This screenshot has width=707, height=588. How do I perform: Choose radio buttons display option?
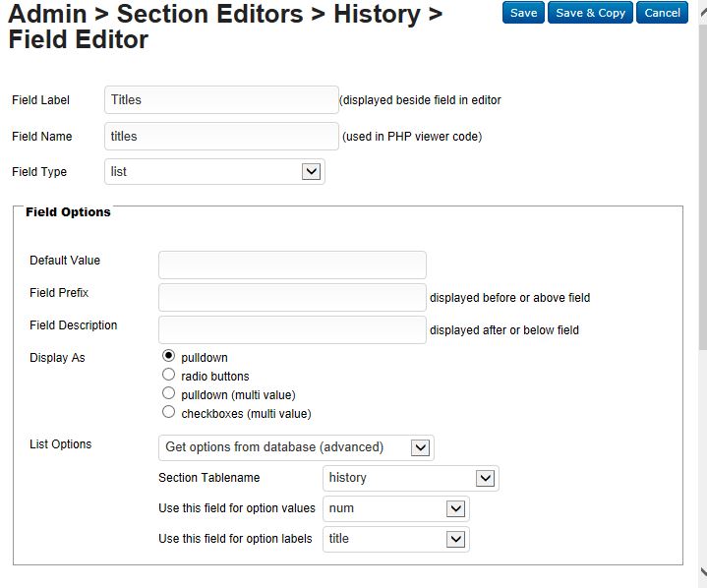click(x=168, y=375)
